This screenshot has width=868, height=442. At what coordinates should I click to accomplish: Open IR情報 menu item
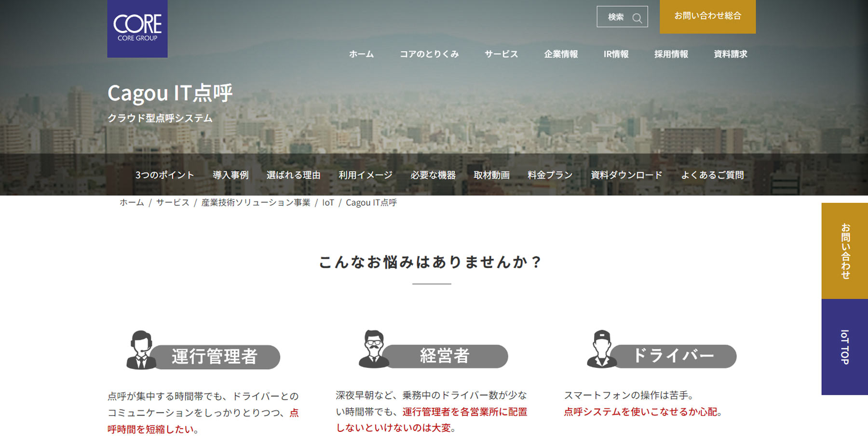point(616,54)
